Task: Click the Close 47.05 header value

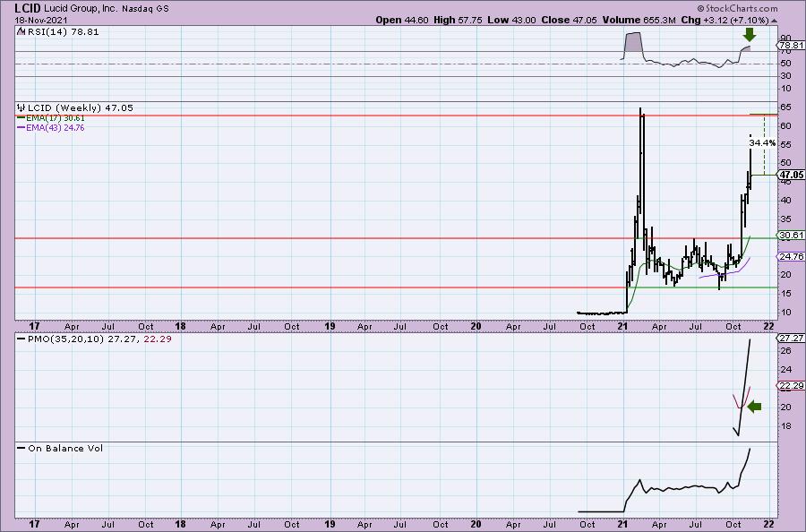Action: 569,20
